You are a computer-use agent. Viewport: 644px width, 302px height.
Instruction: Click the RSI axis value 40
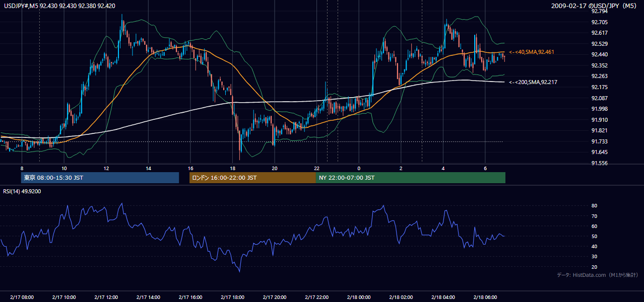coord(595,247)
